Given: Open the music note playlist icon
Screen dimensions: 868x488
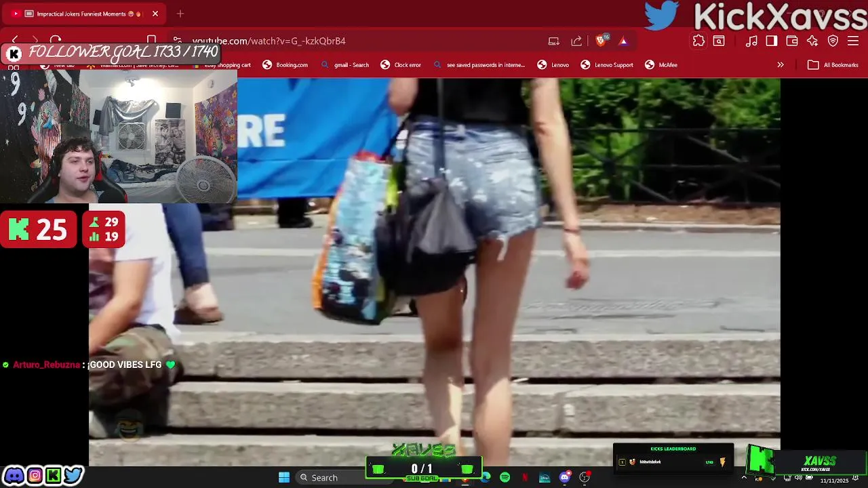Looking at the screenshot, I should (751, 41).
